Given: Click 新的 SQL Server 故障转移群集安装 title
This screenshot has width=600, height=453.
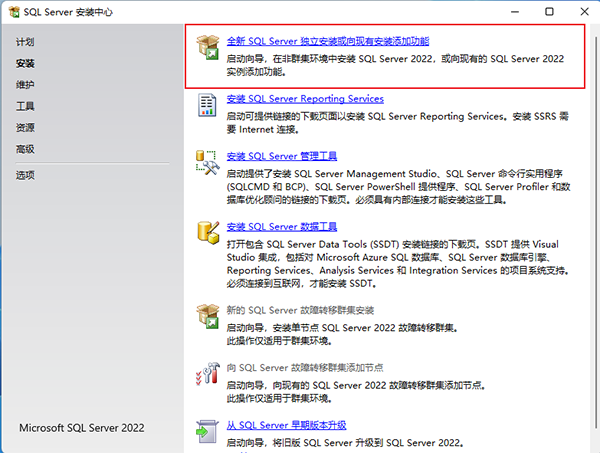Looking at the screenshot, I should coord(300,310).
